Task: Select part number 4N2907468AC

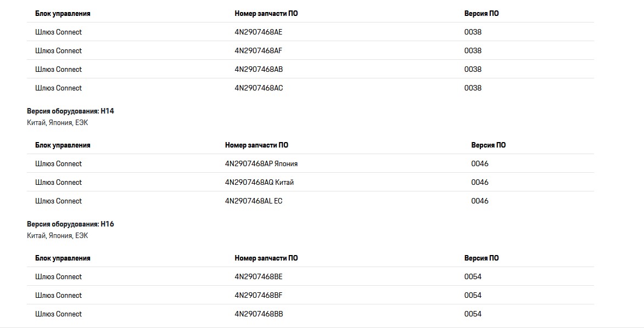Action: [x=259, y=88]
